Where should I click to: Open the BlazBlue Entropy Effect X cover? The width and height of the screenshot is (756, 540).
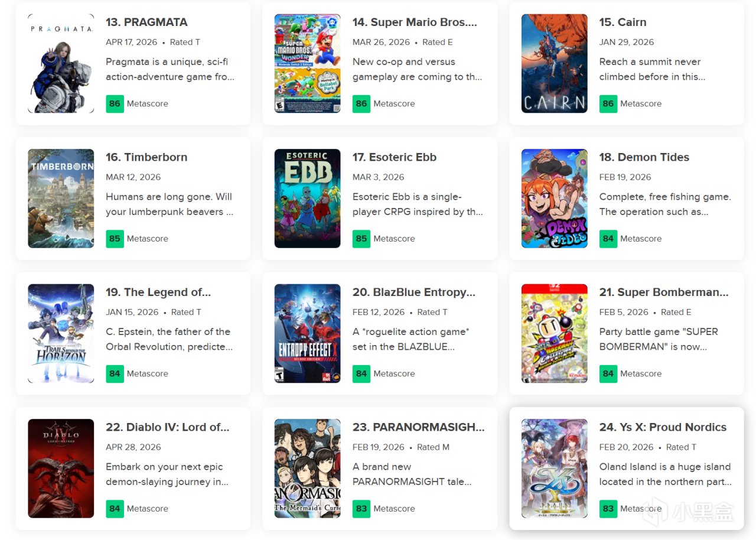307,333
